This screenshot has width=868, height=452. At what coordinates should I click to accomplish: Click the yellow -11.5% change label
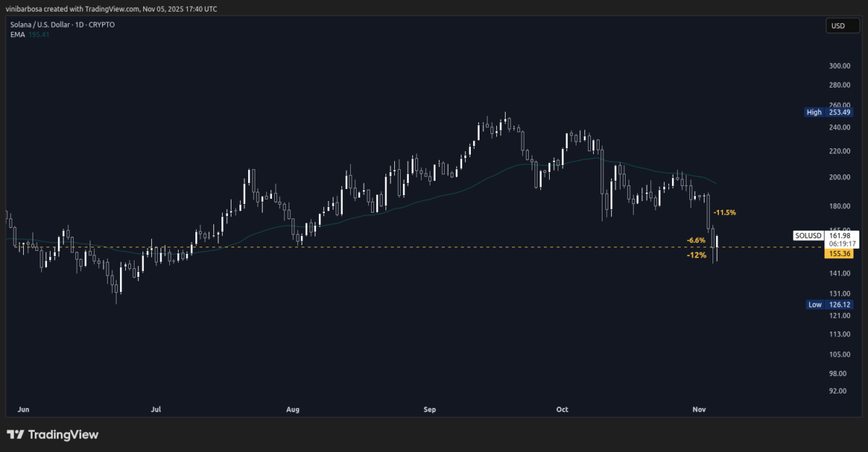(x=725, y=213)
